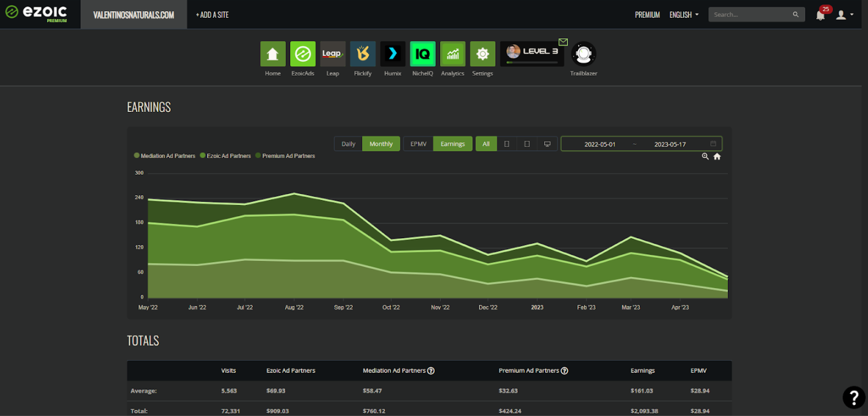Click the Visits column header

point(229,371)
